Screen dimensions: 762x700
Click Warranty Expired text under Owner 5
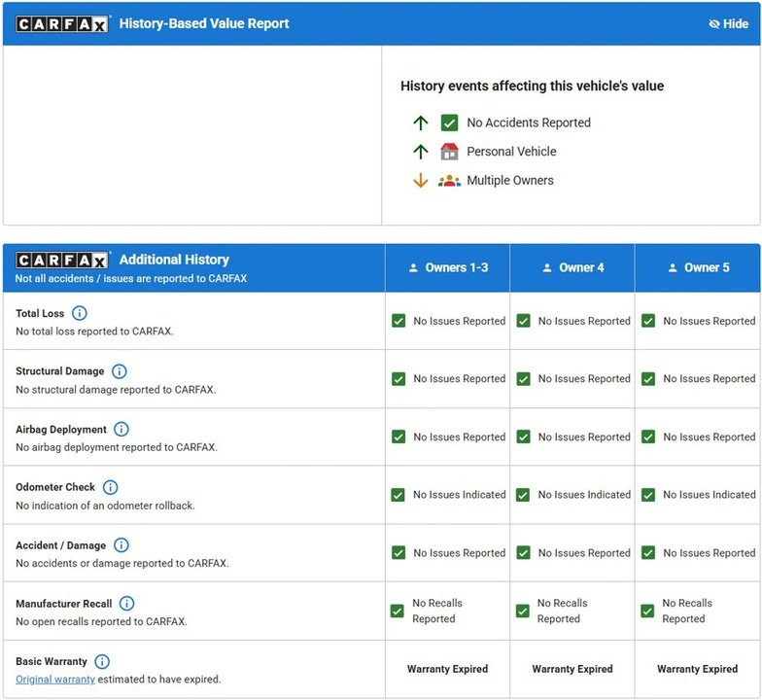click(698, 669)
